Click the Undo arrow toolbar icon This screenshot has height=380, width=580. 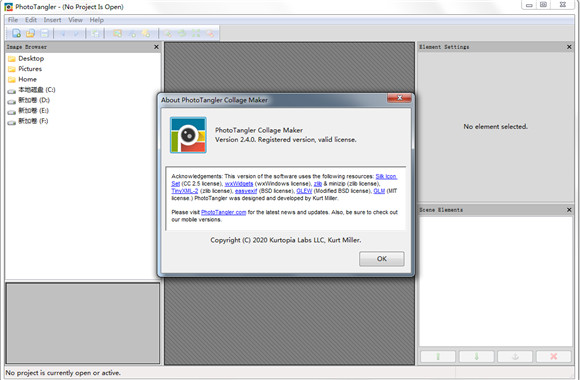click(x=63, y=34)
